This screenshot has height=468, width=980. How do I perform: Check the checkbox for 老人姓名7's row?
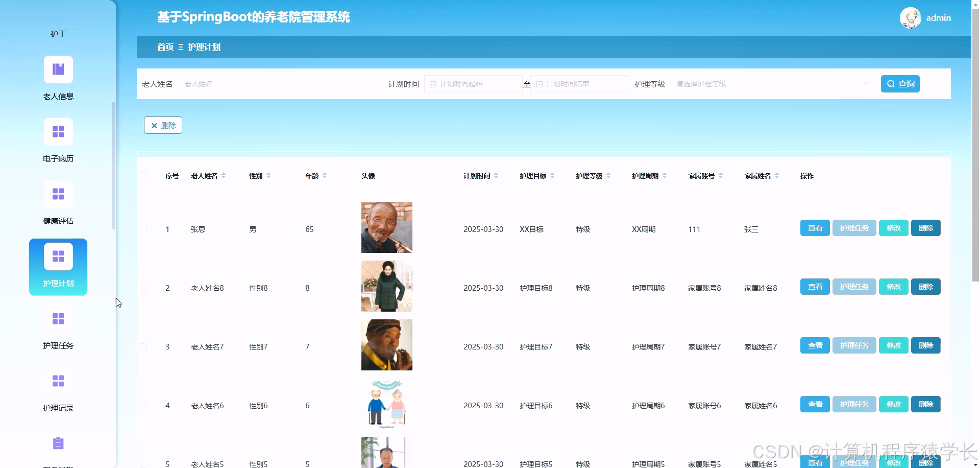[x=143, y=346]
